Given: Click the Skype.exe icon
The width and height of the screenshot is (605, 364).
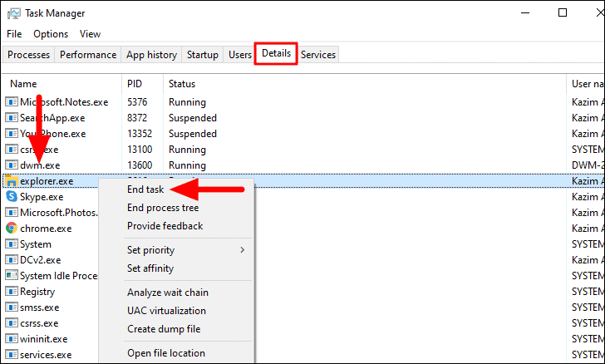Looking at the screenshot, I should [12, 197].
